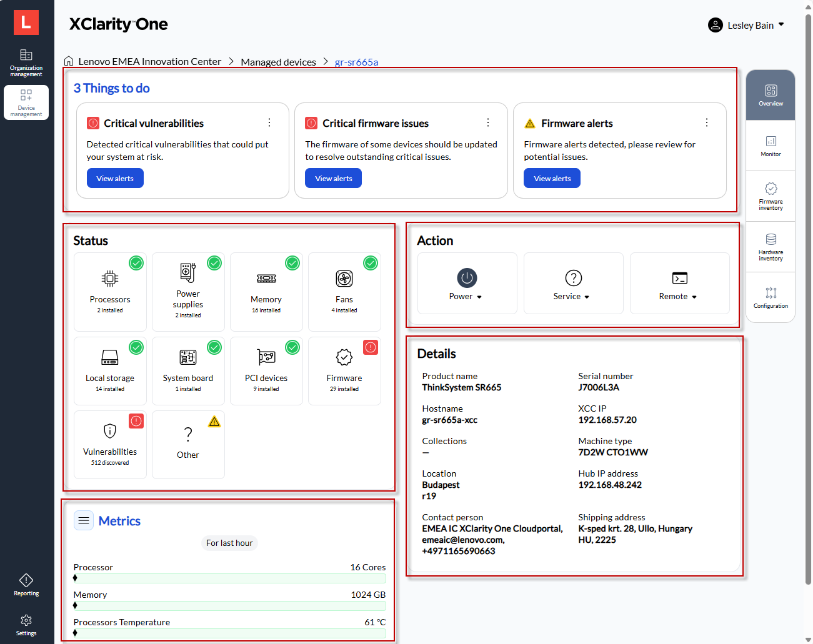Open Reporting in the left sidebar
This screenshot has height=644, width=813.
[x=26, y=585]
